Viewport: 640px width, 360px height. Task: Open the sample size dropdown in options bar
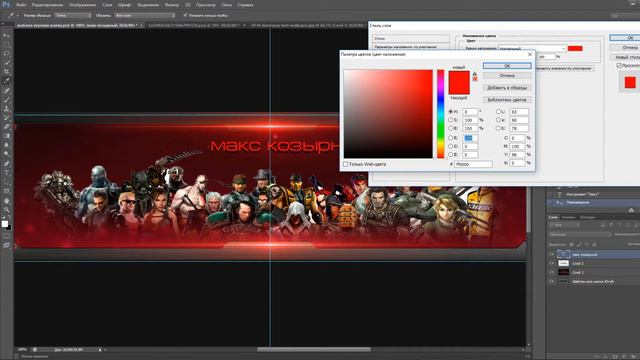(x=73, y=16)
